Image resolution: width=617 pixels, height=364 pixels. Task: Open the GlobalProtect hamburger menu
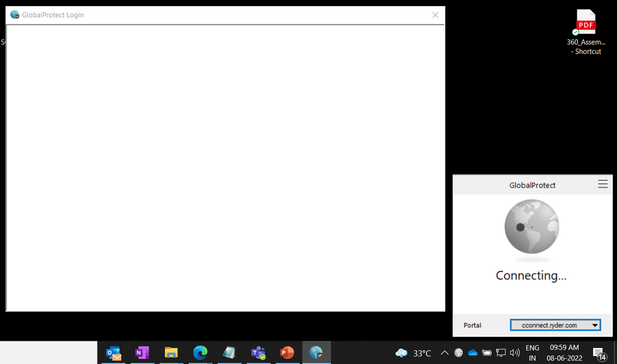click(x=602, y=184)
